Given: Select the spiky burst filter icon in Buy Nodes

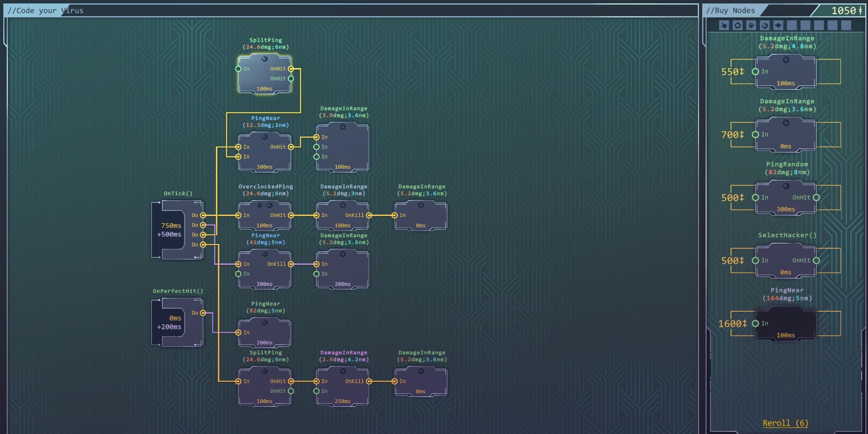Looking at the screenshot, I should point(724,26).
